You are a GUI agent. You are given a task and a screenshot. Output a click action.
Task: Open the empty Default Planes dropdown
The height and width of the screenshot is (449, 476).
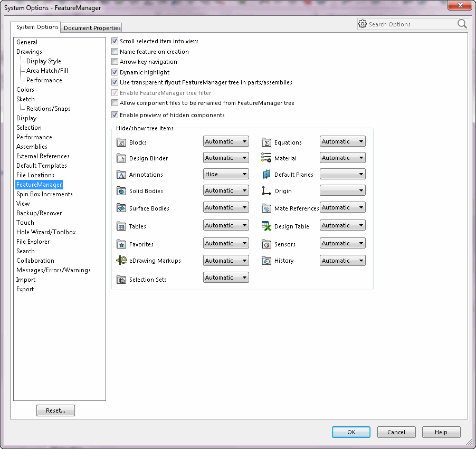tap(342, 174)
